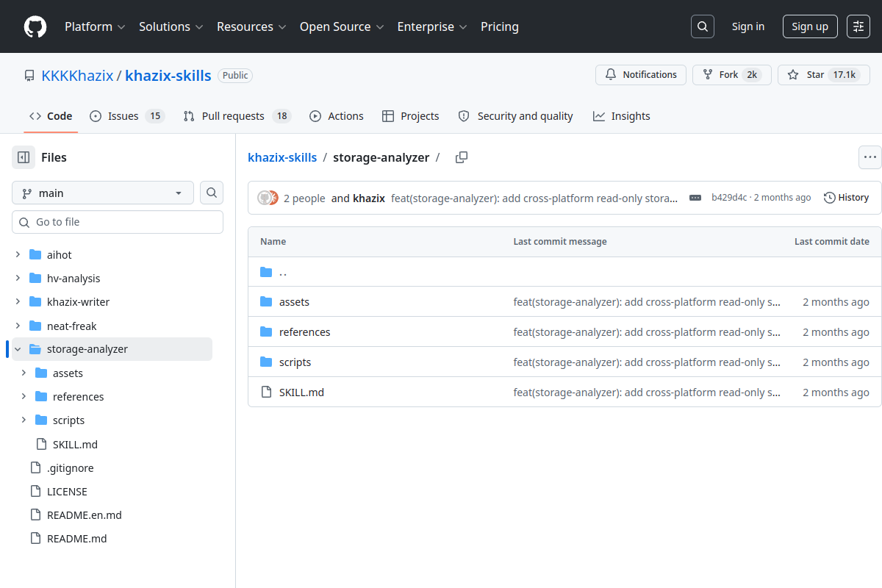Switch to the Code tab
Viewport: 882px width, 588px height.
coord(51,116)
